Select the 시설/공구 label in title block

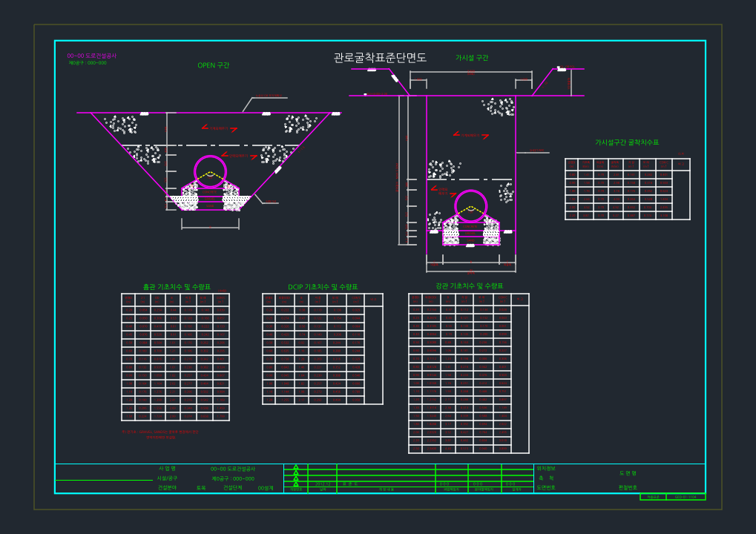pos(168,478)
